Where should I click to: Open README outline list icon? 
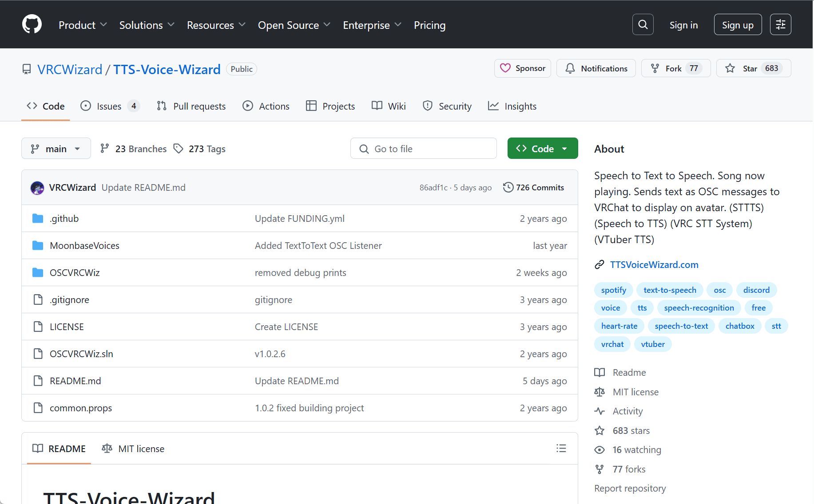[x=561, y=449]
